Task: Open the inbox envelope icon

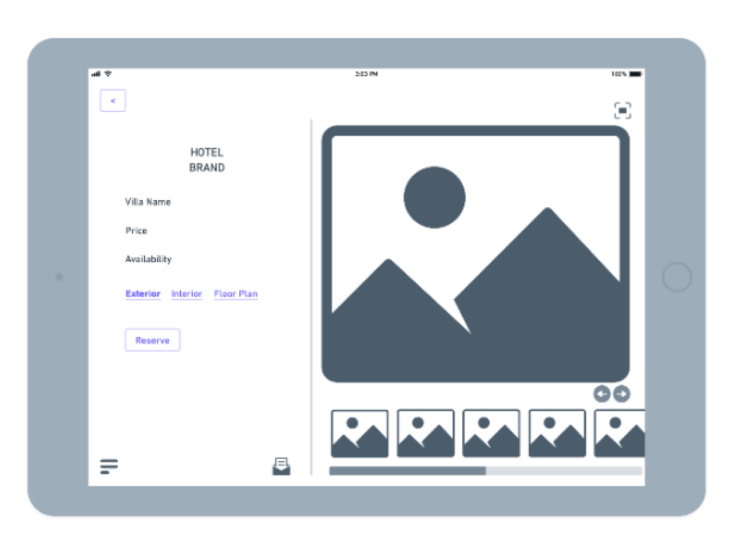Action: click(281, 467)
